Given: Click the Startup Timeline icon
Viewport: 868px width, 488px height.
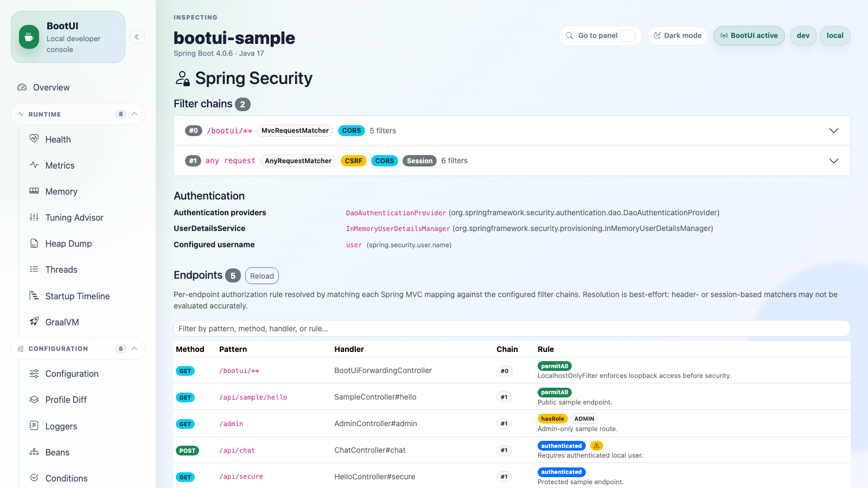Looking at the screenshot, I should [34, 296].
